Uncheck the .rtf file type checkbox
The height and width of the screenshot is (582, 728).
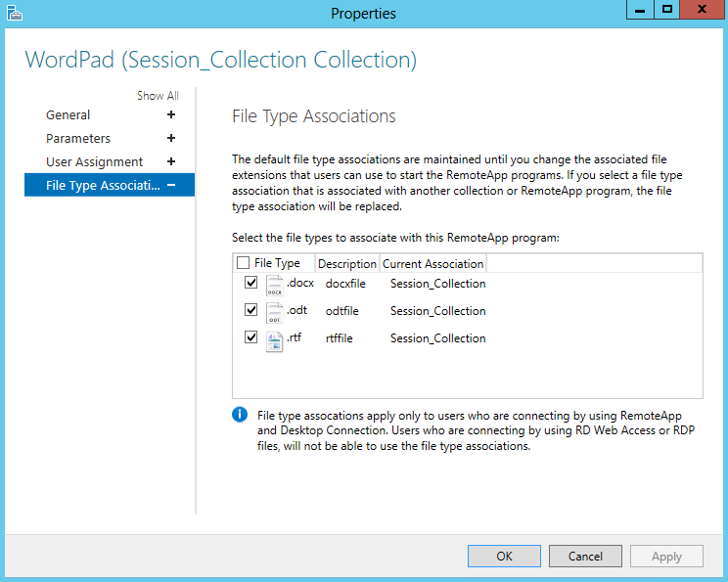250,336
